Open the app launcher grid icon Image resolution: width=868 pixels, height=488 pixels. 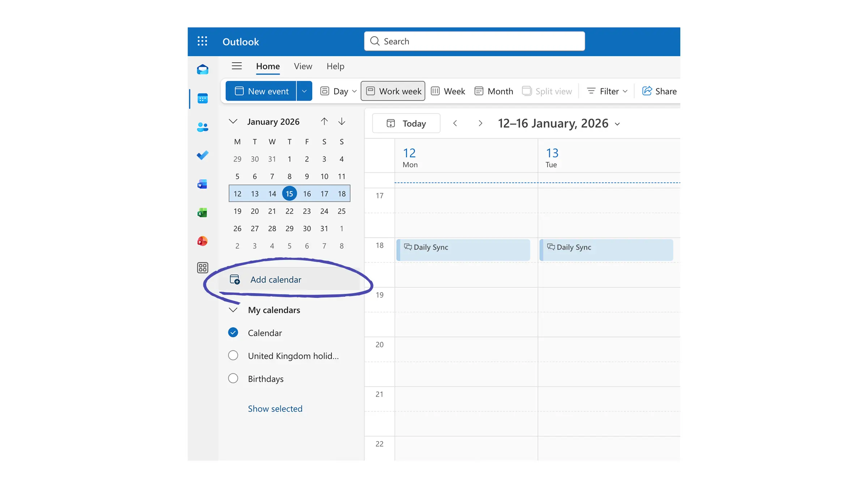tap(202, 41)
